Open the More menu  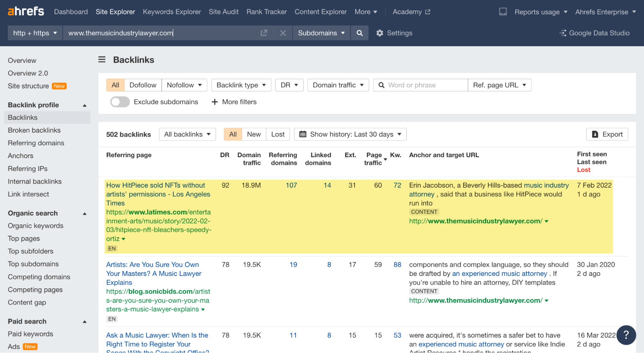(366, 12)
